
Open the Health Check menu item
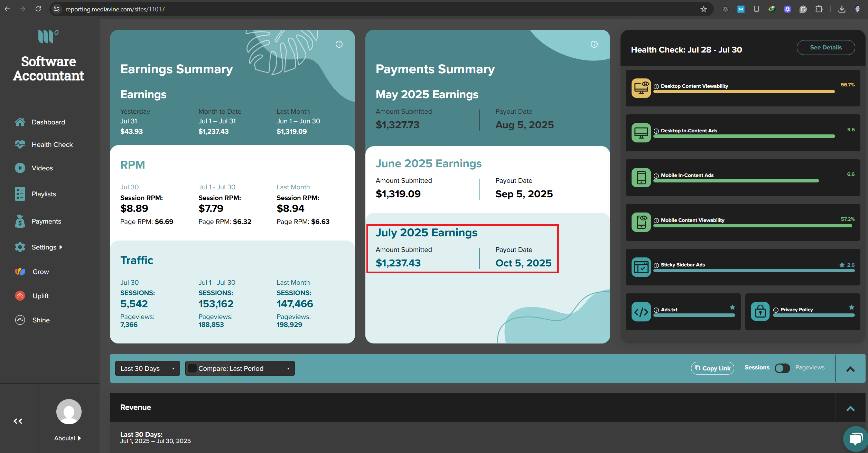click(x=52, y=144)
